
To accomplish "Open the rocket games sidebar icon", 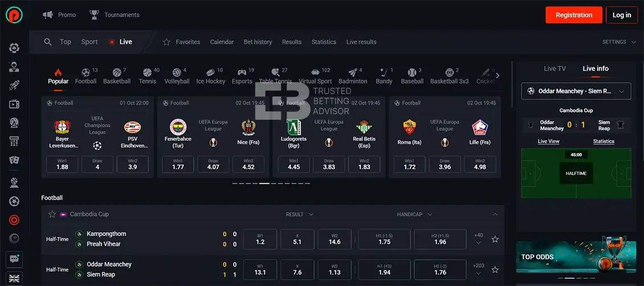I will tap(14, 86).
